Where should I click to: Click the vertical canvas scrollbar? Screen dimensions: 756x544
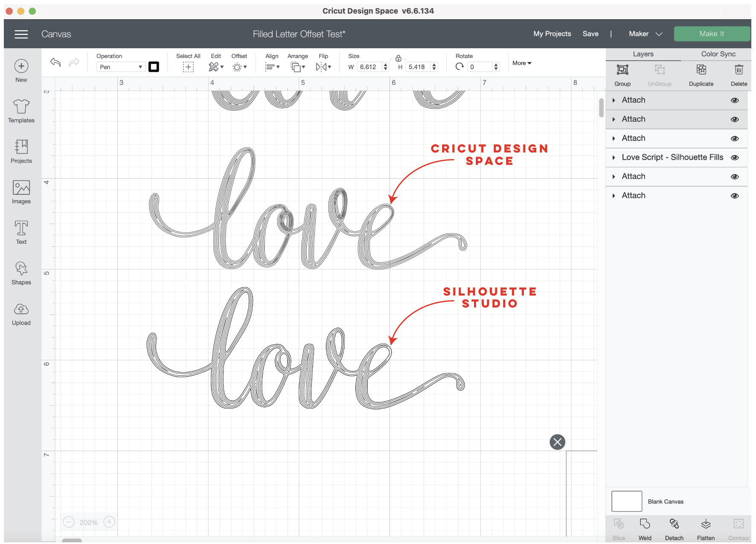pos(601,108)
